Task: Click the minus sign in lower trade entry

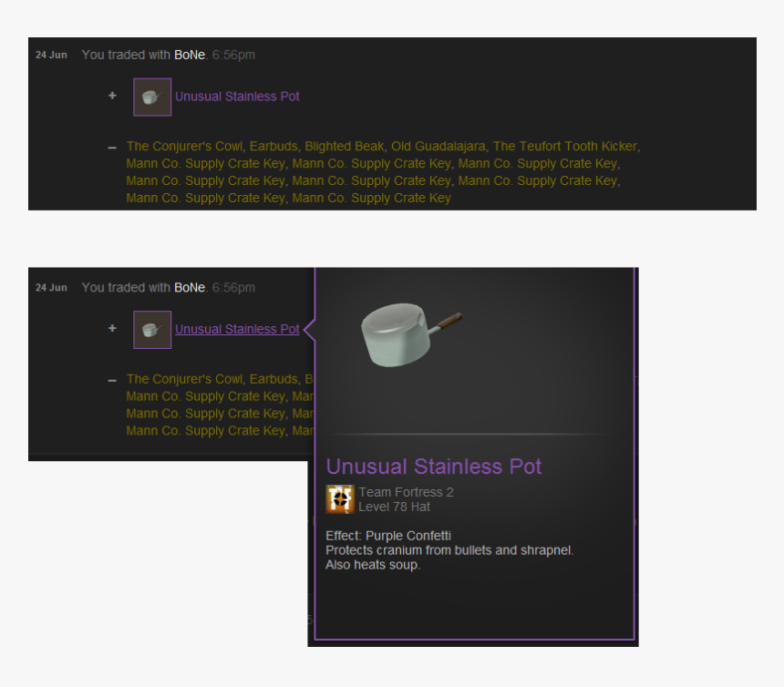Action: 112,381
